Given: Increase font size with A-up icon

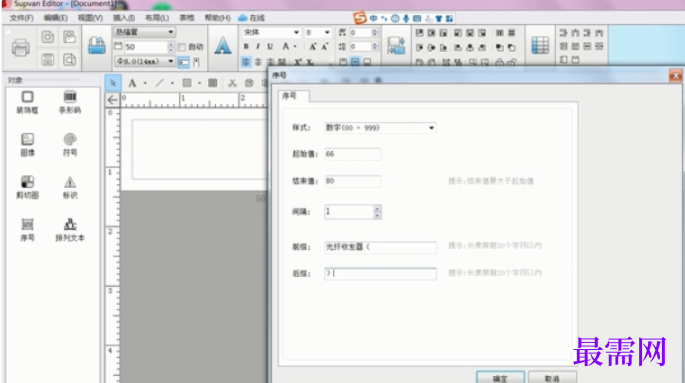Looking at the screenshot, I should (x=313, y=47).
